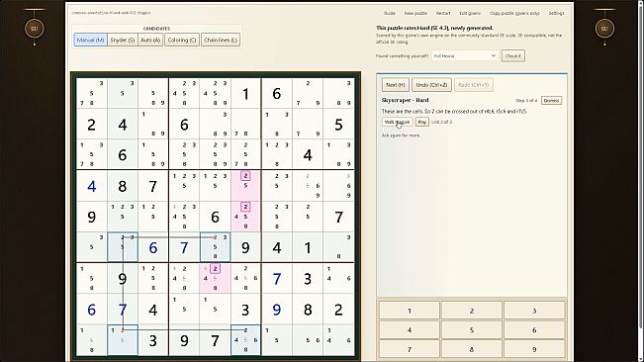Select the blue 4 in row 4, column 1
Viewport: 644px width, 362px height.
click(x=92, y=186)
